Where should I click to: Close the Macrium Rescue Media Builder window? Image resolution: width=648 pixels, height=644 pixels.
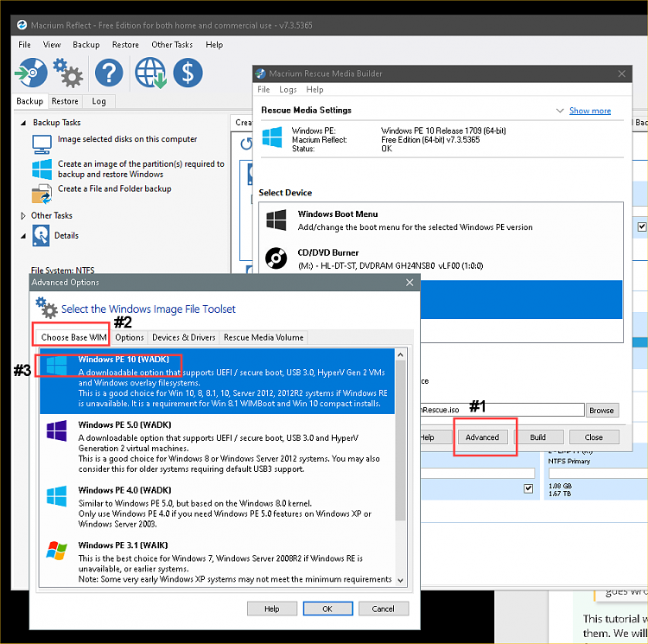(621, 73)
